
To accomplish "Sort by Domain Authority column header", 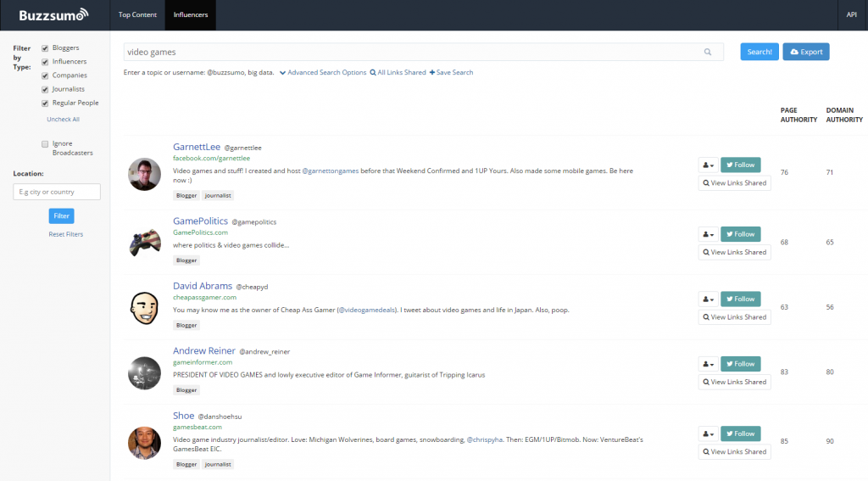I will (x=844, y=115).
